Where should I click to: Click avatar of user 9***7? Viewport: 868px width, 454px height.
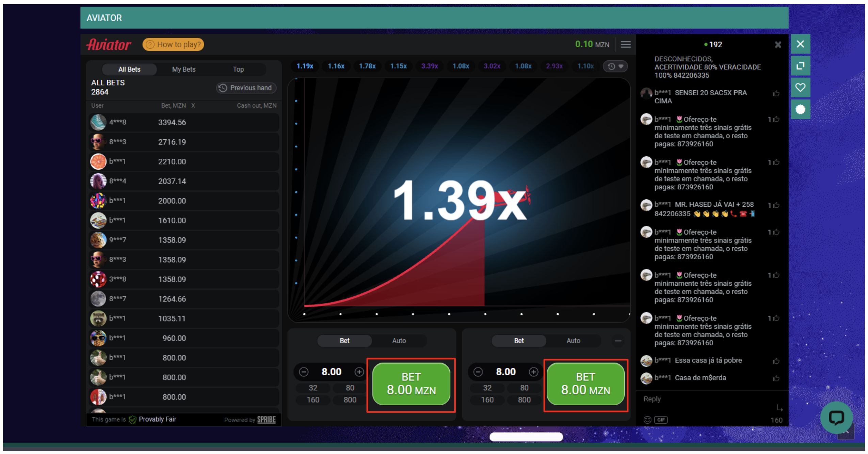[x=98, y=240]
